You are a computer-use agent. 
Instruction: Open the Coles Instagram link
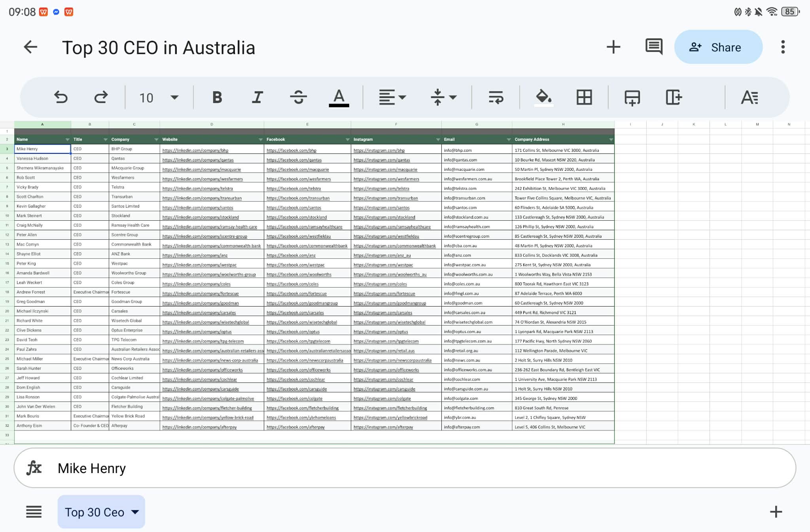[x=380, y=284]
